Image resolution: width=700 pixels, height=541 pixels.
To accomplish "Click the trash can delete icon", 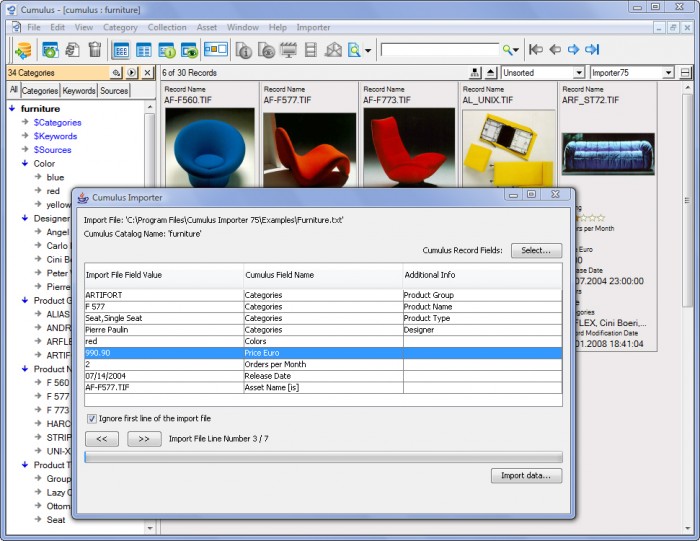I will 95,50.
